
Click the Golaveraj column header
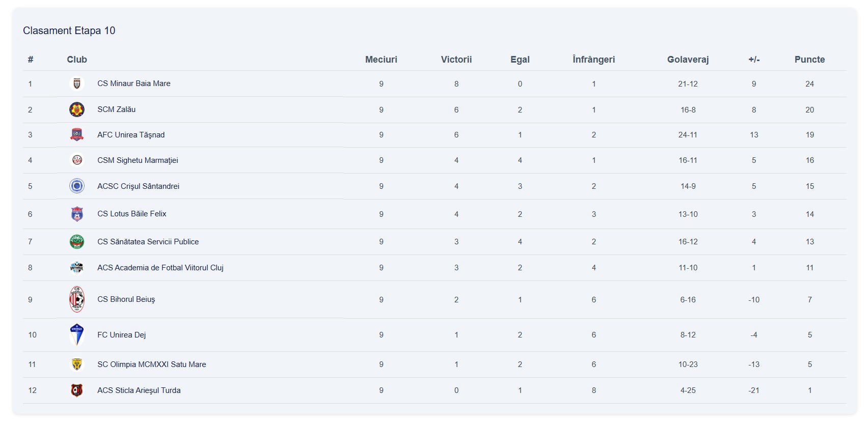coord(688,60)
